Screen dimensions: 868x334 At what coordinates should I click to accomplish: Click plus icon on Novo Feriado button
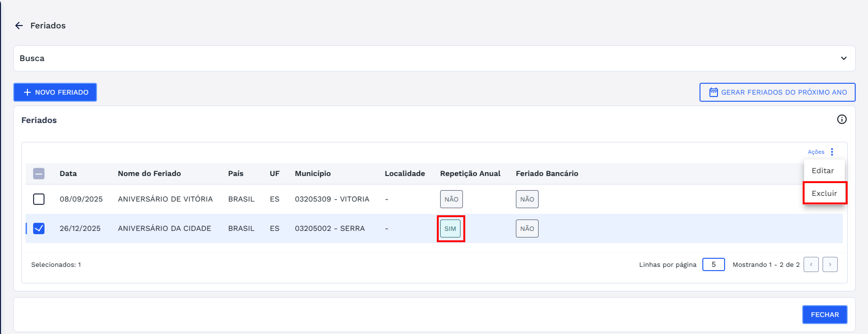(27, 92)
